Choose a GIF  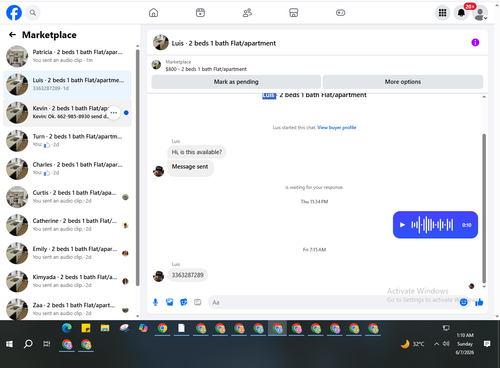tap(198, 302)
